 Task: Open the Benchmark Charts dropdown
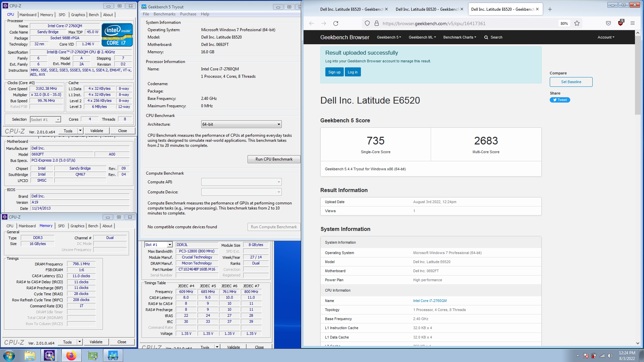point(460,37)
